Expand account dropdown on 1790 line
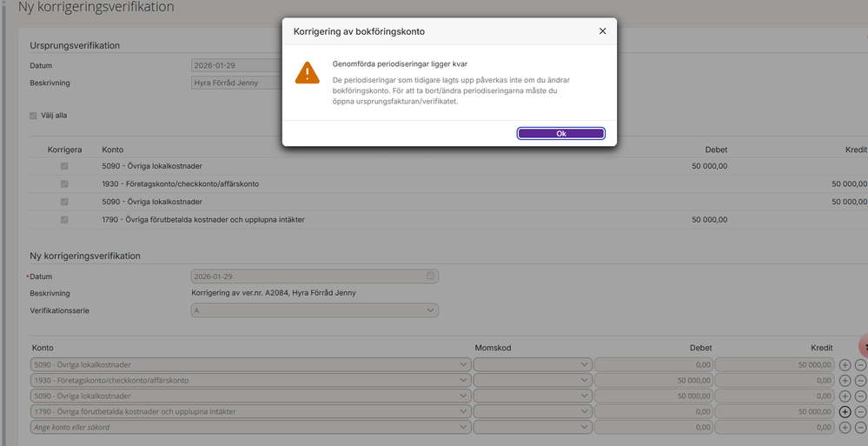 (x=463, y=411)
